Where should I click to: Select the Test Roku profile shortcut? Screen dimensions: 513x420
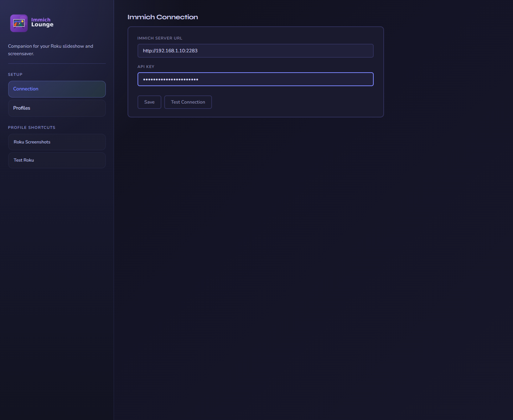click(57, 161)
